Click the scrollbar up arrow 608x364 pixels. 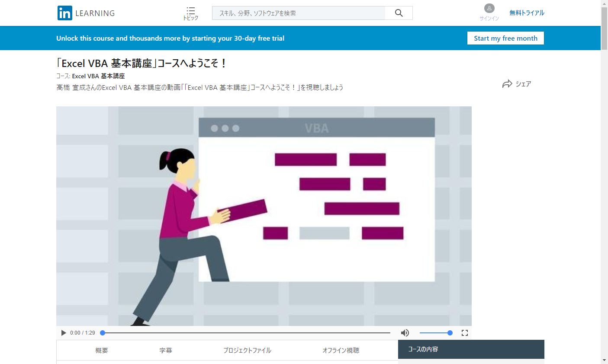(604, 3)
